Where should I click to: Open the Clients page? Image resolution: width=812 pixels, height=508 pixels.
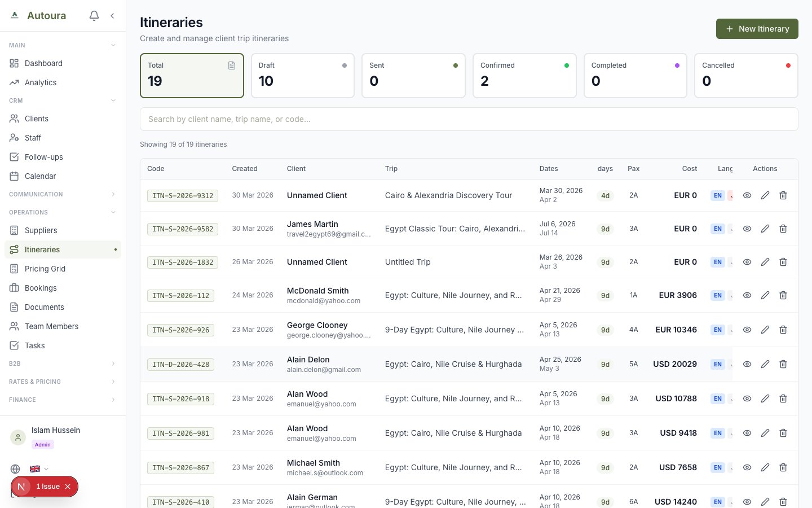pos(63,119)
